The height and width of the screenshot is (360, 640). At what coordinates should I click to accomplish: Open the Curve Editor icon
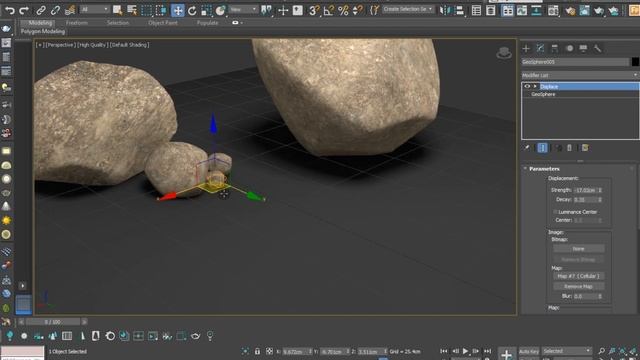click(522, 10)
